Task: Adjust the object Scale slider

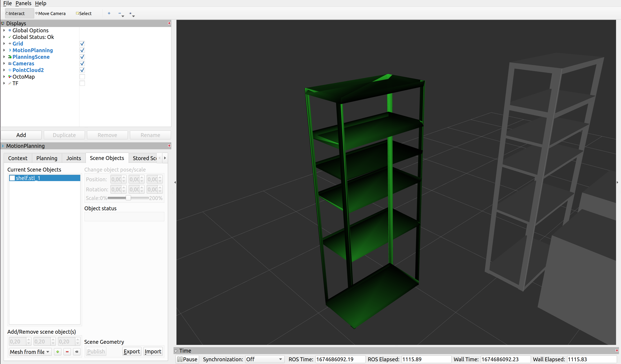Action: 128,198
